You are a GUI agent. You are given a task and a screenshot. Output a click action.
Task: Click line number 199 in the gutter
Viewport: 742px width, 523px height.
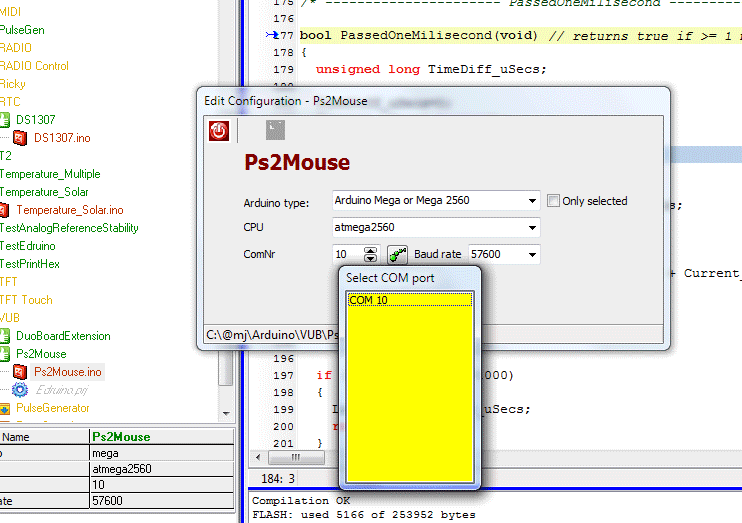click(283, 409)
